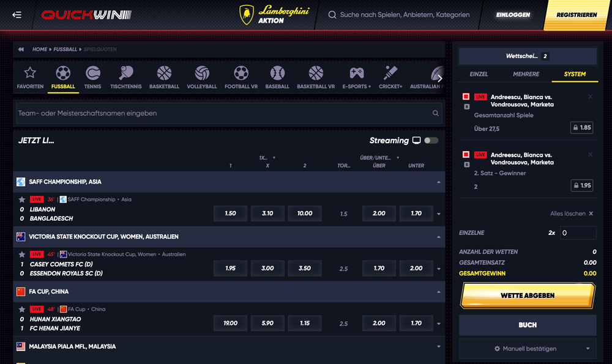The width and height of the screenshot is (612, 364).
Task: Open the Über/Unte... market dropdown
Action: [379, 158]
